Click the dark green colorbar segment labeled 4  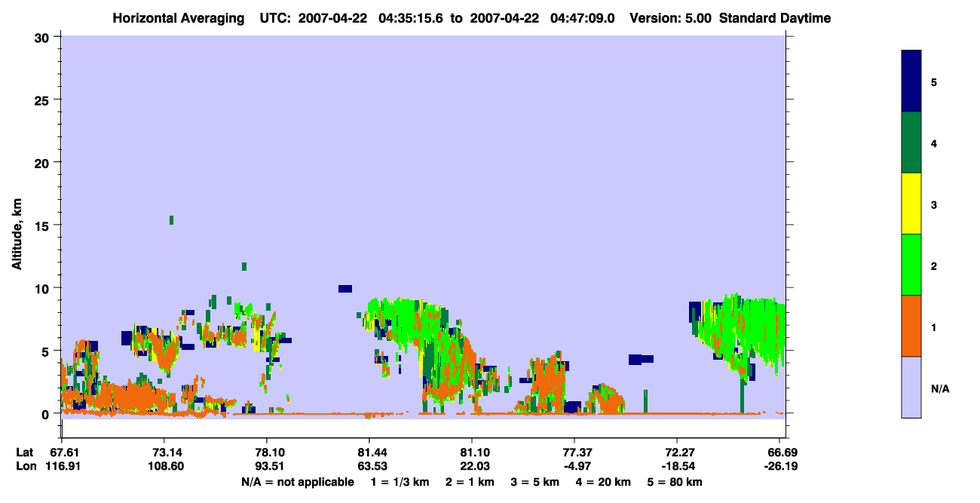tap(911, 143)
